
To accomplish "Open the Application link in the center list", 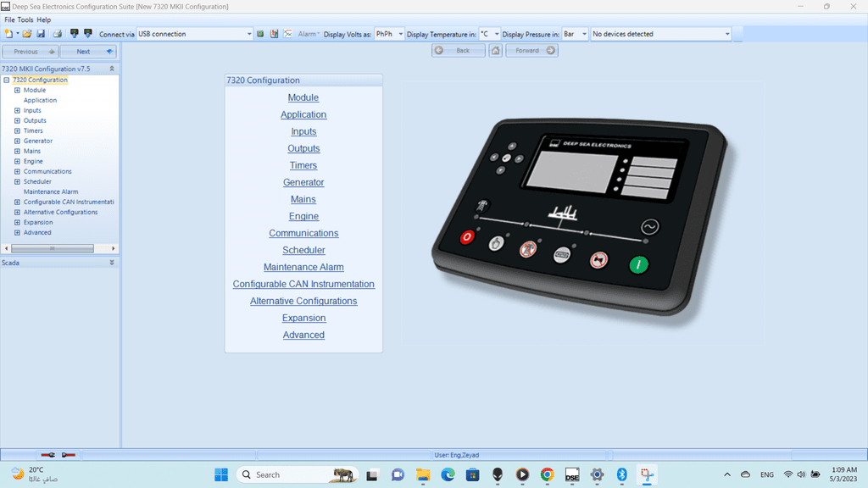I will [303, 114].
